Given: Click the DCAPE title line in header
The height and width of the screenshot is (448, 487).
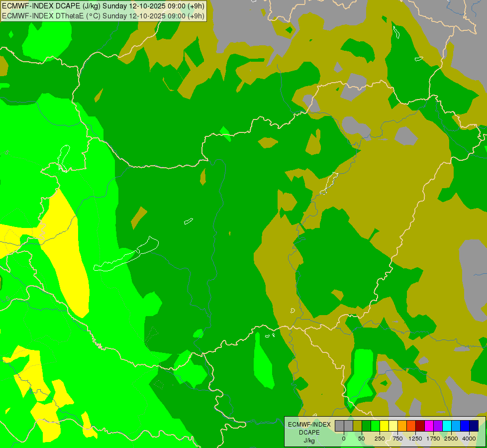Looking at the screenshot, I should [x=103, y=6].
